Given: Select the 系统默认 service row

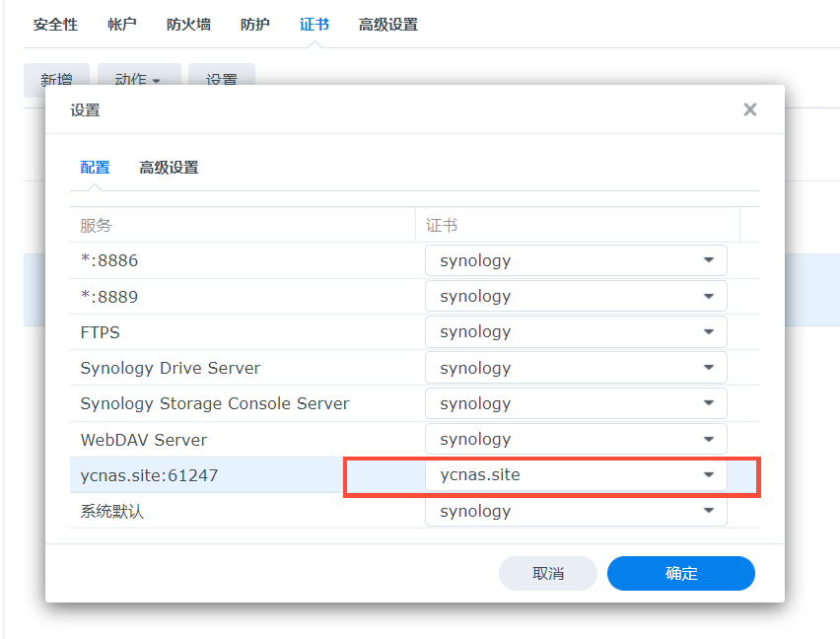Looking at the screenshot, I should (x=415, y=511).
